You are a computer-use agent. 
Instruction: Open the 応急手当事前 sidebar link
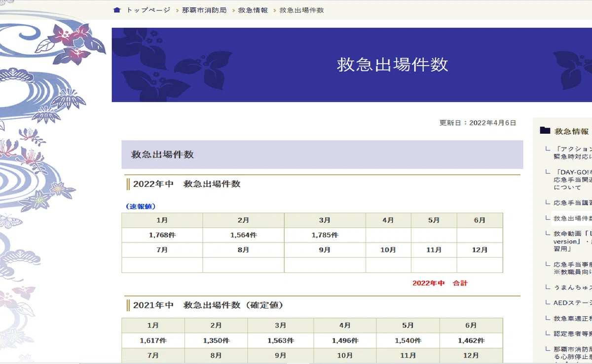coord(572,268)
